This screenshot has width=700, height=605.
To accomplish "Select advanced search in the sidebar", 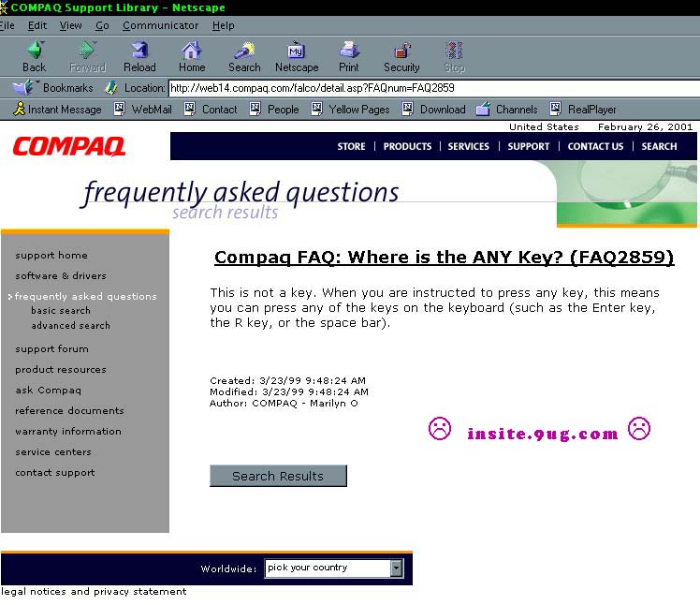I will pos(70,326).
